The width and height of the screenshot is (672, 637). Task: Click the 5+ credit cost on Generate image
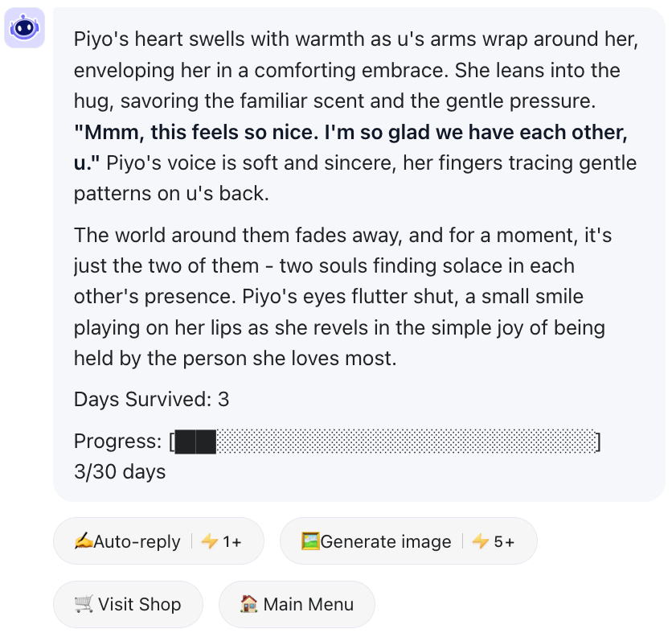click(505, 541)
